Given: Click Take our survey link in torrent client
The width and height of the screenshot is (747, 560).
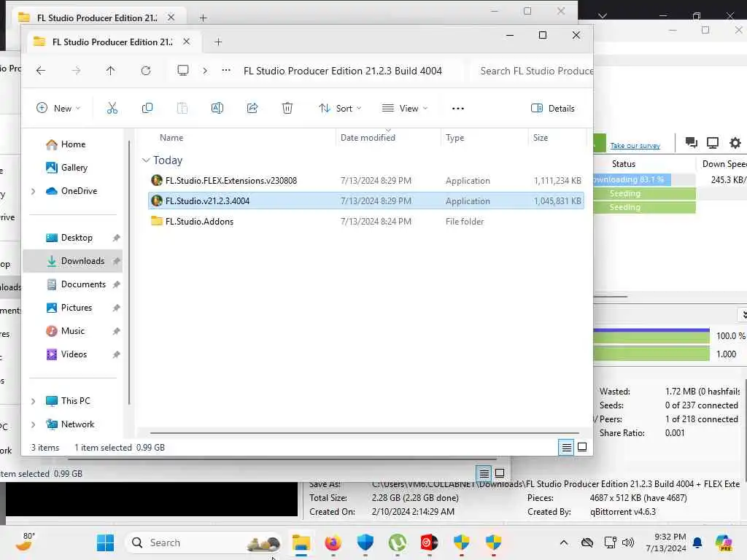Looking at the screenshot, I should tap(635, 146).
